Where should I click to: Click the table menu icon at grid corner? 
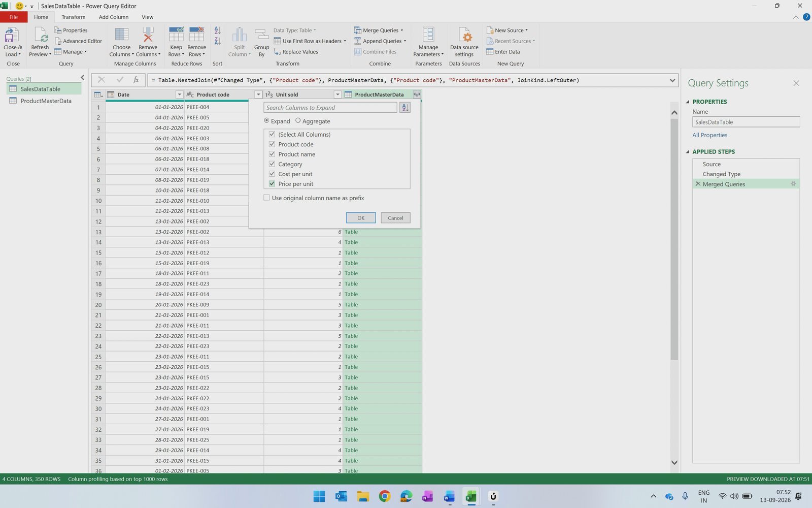pyautogui.click(x=98, y=94)
